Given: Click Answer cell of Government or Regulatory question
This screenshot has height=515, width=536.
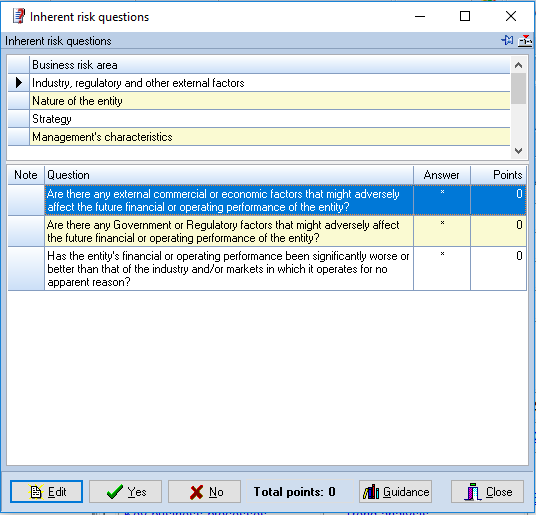Looking at the screenshot, I should 442,231.
